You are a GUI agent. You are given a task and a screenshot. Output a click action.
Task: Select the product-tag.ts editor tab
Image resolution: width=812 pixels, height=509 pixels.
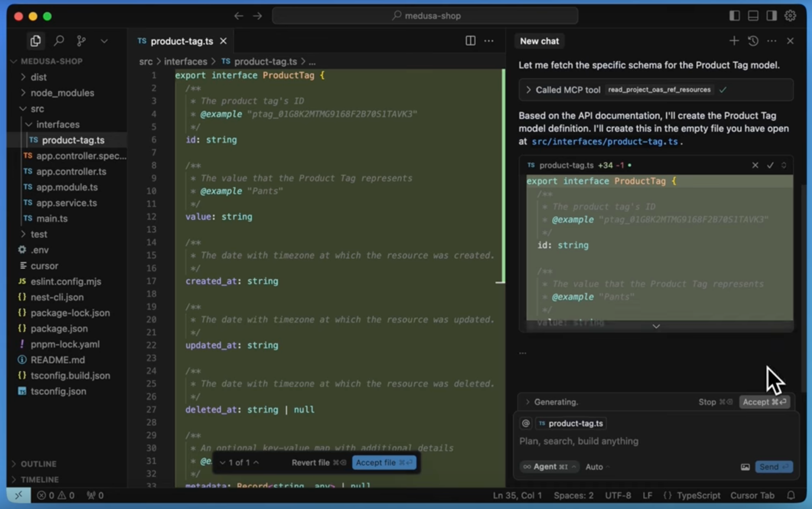coord(182,41)
